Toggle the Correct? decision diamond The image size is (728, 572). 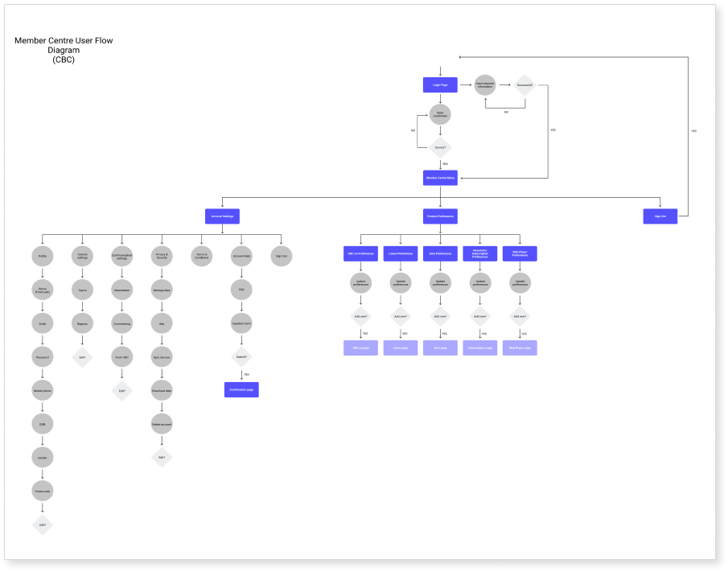point(440,146)
